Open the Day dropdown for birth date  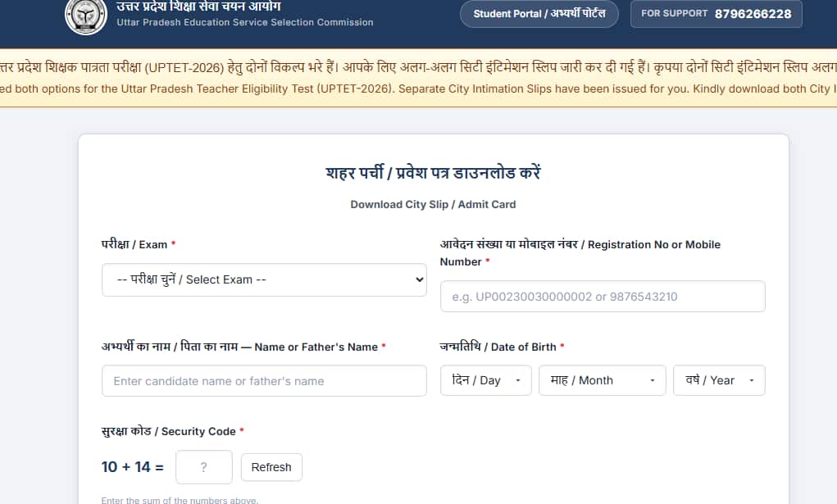point(486,380)
